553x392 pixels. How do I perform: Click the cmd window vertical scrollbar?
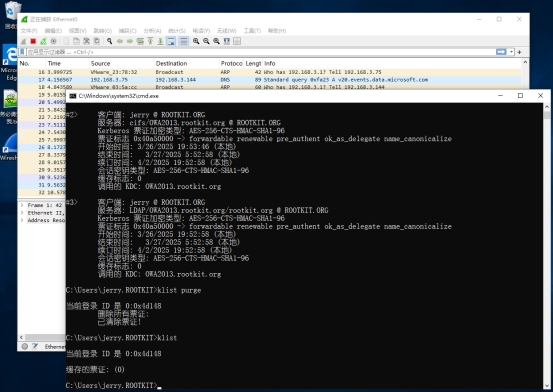pyautogui.click(x=547, y=246)
